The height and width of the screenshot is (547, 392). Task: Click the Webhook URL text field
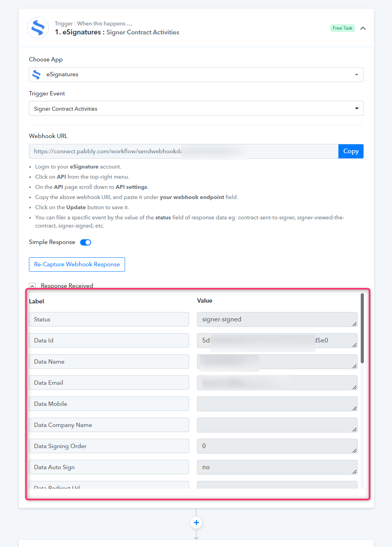click(184, 151)
